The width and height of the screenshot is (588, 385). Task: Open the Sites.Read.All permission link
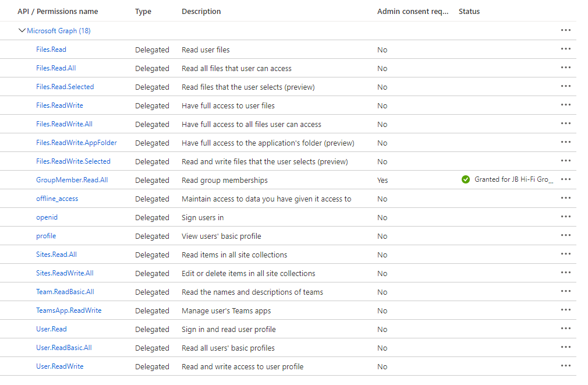coord(56,255)
